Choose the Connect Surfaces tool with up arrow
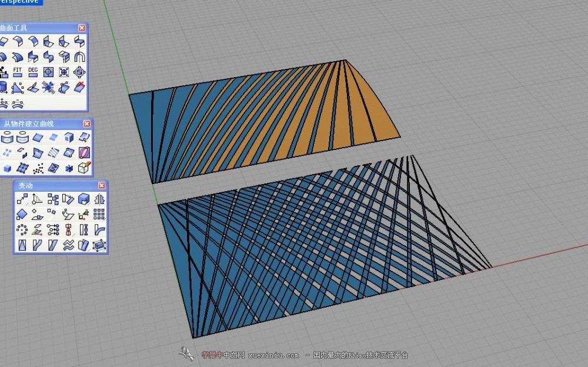The width and height of the screenshot is (588, 367). point(64,56)
